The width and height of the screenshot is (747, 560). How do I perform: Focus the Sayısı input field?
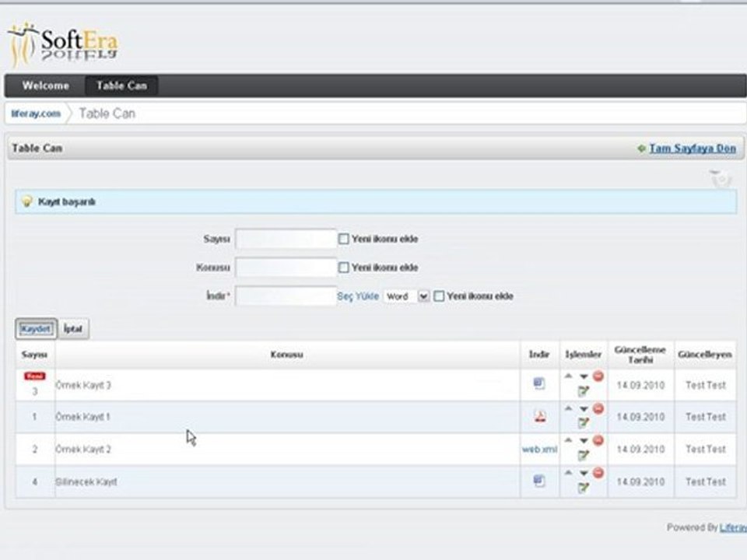286,239
